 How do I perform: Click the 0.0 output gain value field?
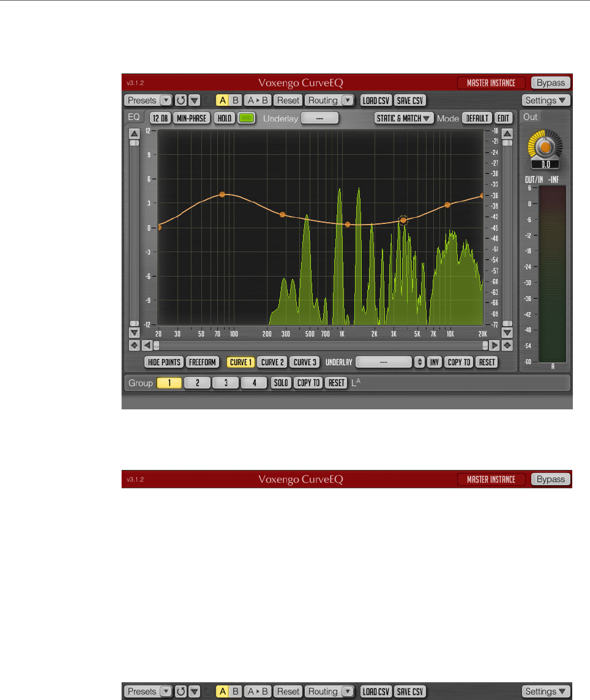[x=545, y=164]
